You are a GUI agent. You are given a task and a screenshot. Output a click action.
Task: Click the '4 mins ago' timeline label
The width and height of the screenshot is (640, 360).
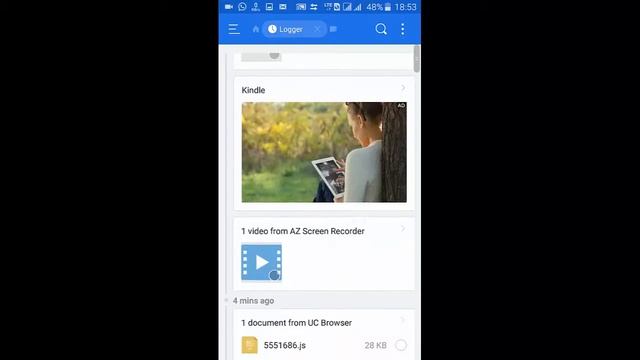tap(253, 301)
